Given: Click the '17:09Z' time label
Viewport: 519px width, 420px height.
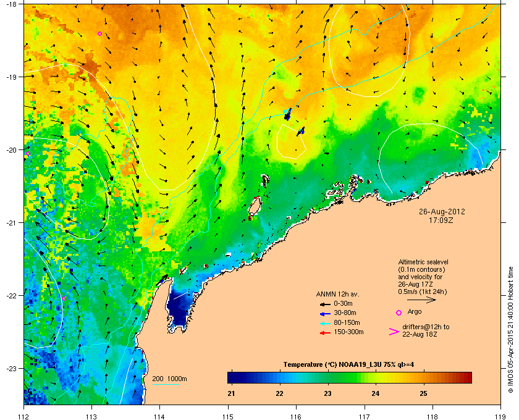Looking at the screenshot, I should click(x=441, y=220).
